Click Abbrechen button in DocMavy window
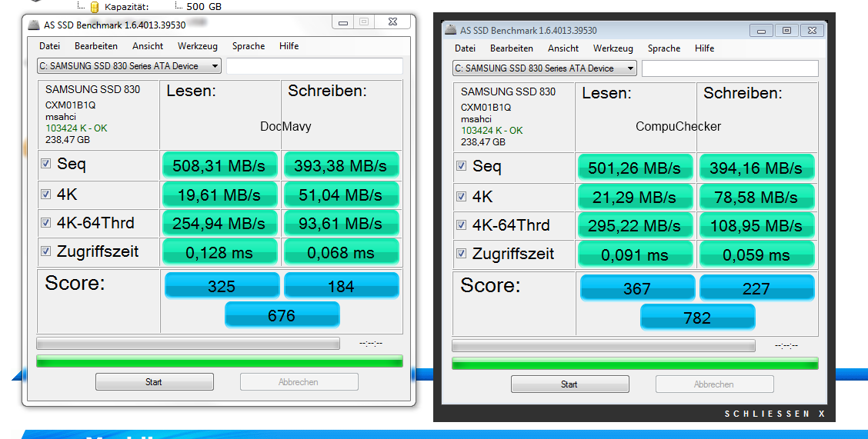Image resolution: width=868 pixels, height=439 pixels. click(x=299, y=382)
